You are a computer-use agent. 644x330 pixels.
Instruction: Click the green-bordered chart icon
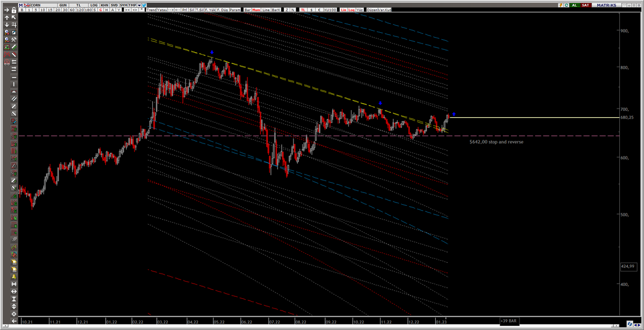pos(6,47)
